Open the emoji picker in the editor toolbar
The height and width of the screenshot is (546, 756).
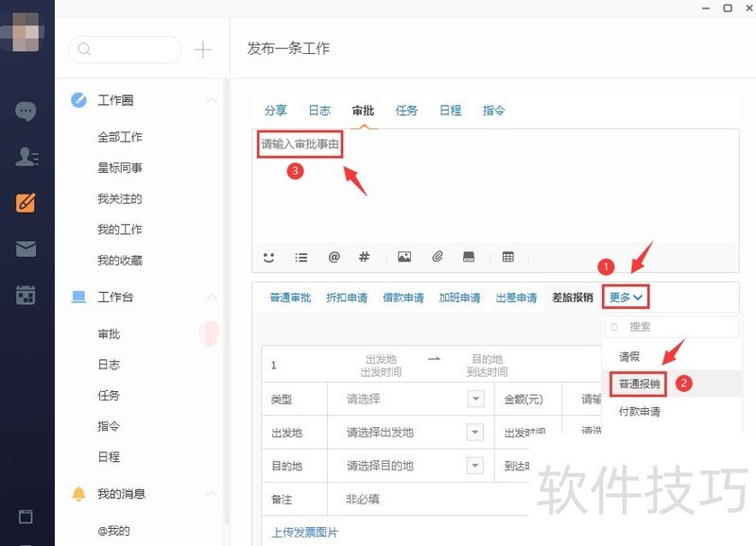pyautogui.click(x=267, y=257)
